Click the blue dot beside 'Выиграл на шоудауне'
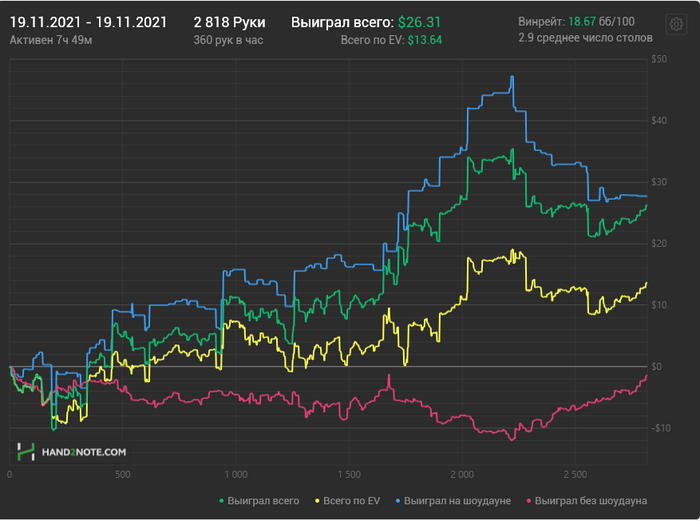The height and width of the screenshot is (521, 700). click(x=398, y=501)
